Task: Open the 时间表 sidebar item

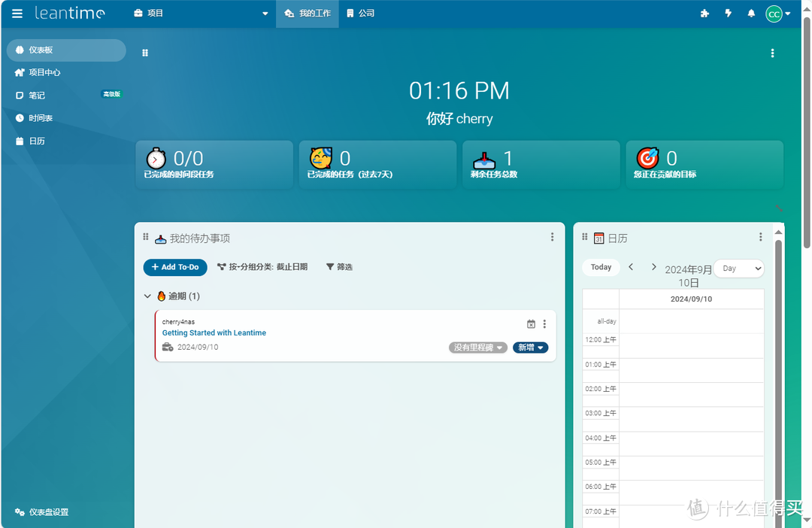Action: tap(39, 117)
